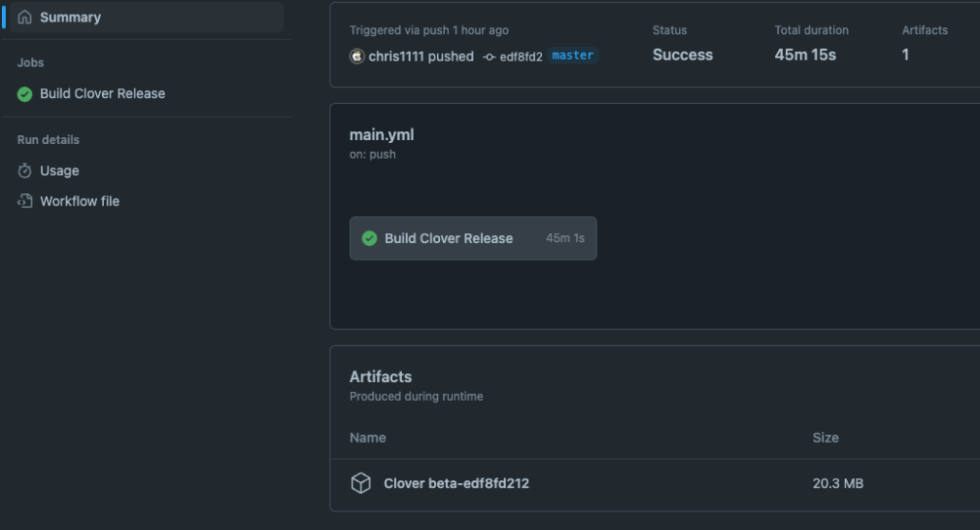Viewport: 980px width, 530px height.
Task: Click the commit icon before edf8fd2
Action: pyautogui.click(x=489, y=57)
